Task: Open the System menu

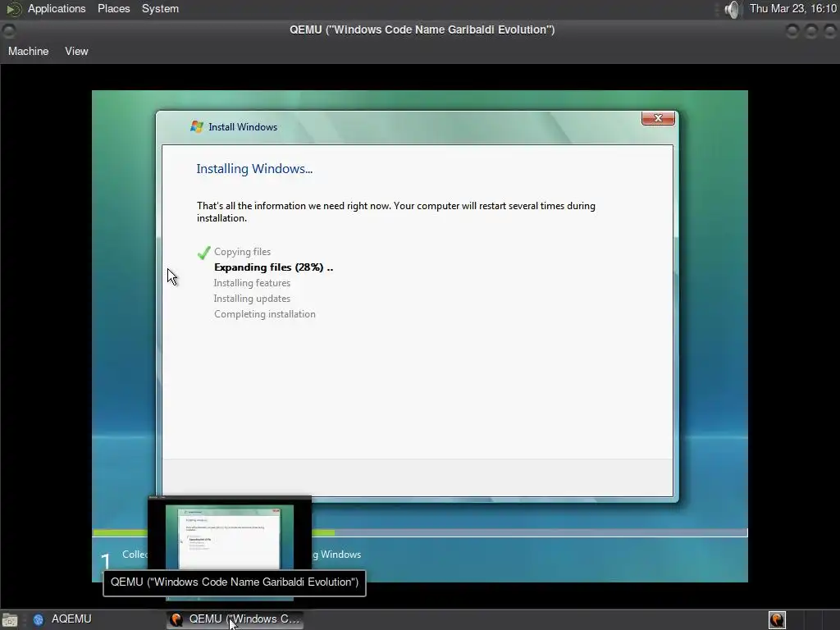Action: point(160,8)
